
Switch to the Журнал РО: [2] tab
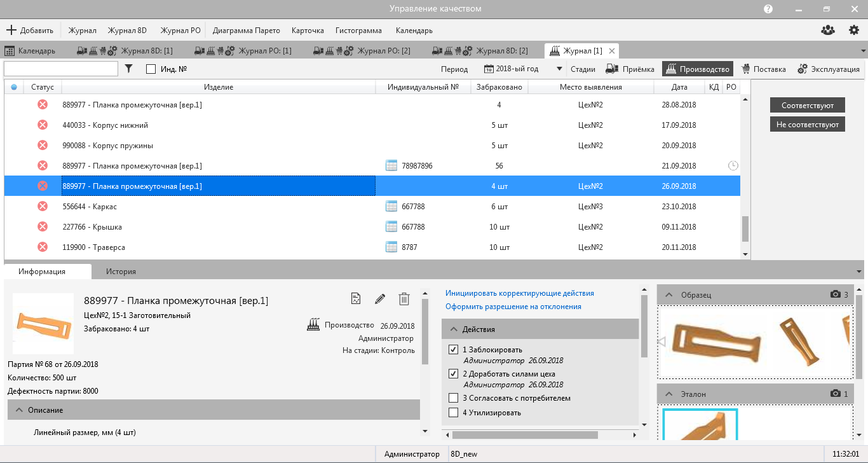(362, 51)
